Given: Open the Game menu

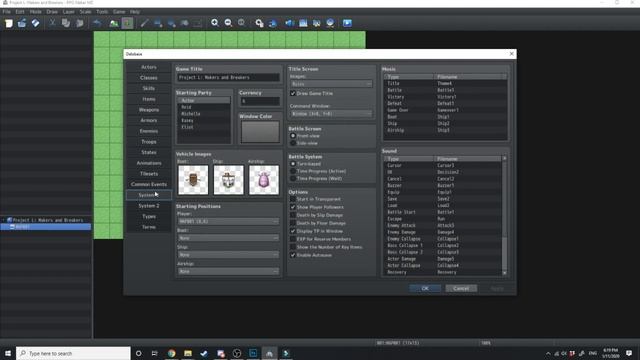Looking at the screenshot, I should point(119,12).
